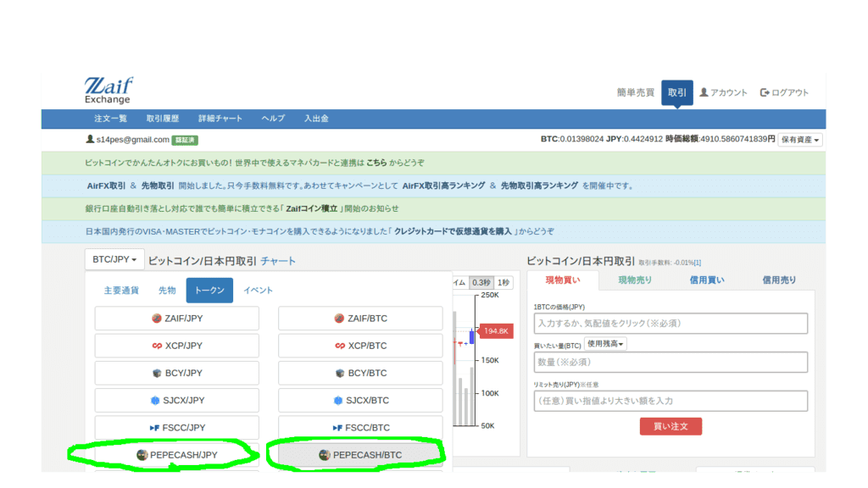This screenshot has width=868, height=488.
Task: Expand the BTC/JPY pair dropdown
Action: coord(114,260)
